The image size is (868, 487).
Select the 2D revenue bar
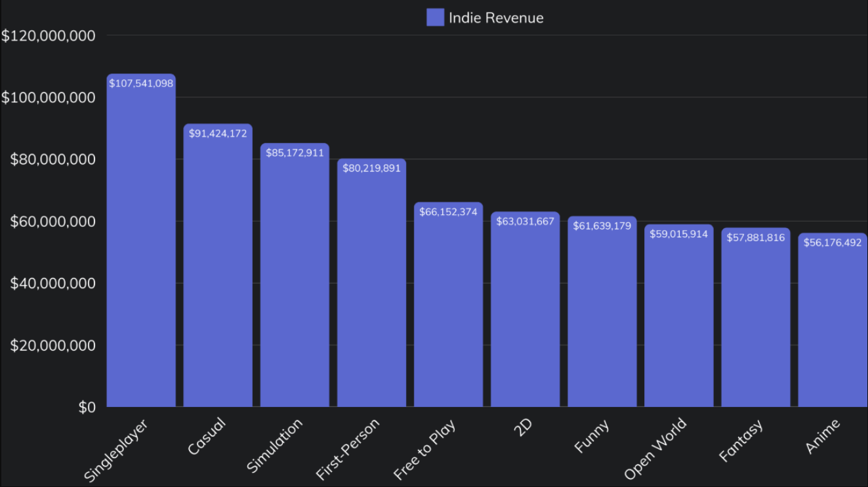tap(525, 309)
